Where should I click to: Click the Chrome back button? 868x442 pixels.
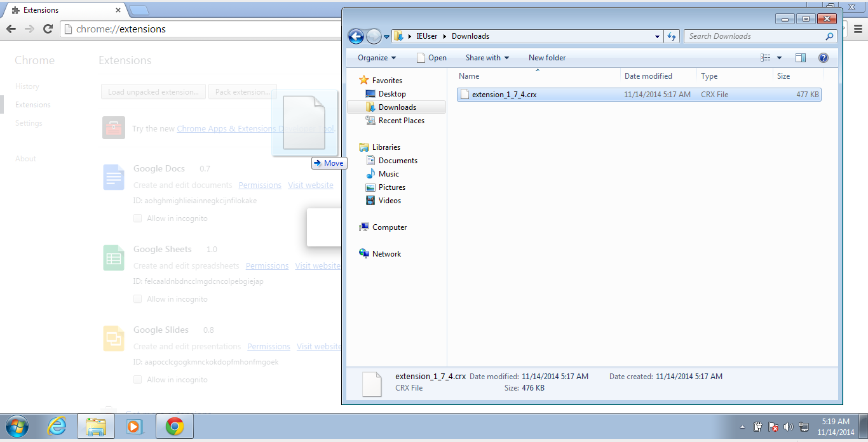[11, 29]
